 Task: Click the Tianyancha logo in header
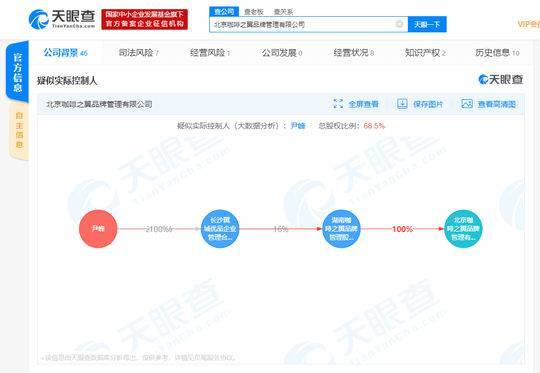(x=62, y=19)
